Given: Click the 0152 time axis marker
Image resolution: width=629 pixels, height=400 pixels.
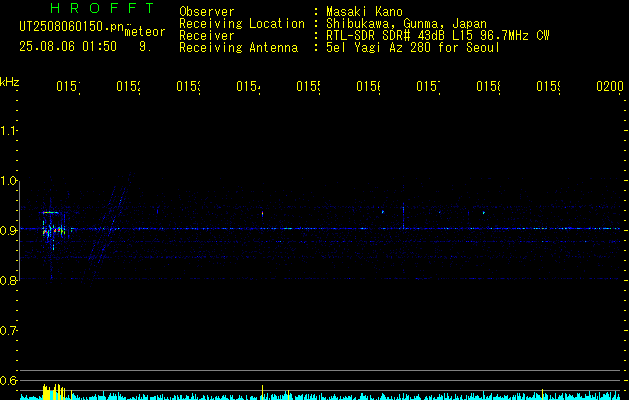Looking at the screenshot, I should pyautogui.click(x=128, y=86).
